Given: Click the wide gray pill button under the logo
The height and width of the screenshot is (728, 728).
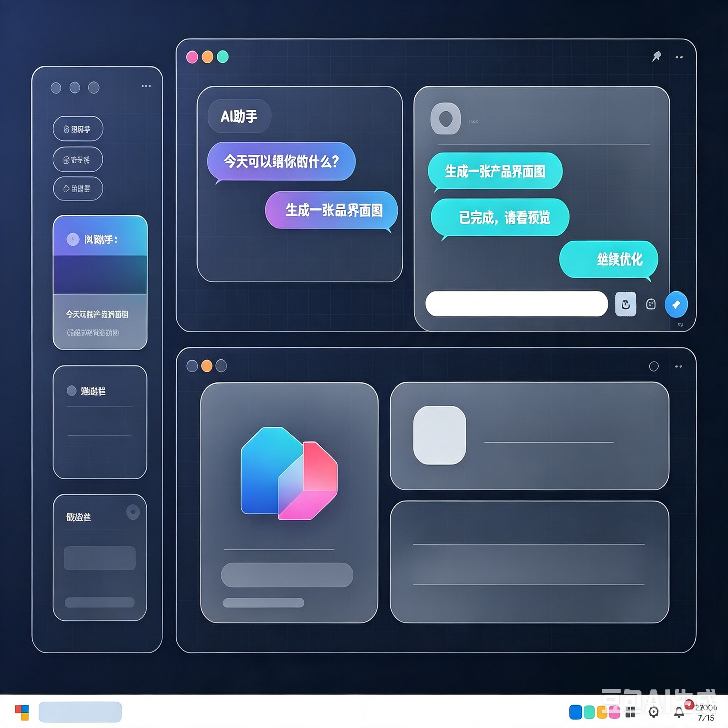Looking at the screenshot, I should pos(287,575).
